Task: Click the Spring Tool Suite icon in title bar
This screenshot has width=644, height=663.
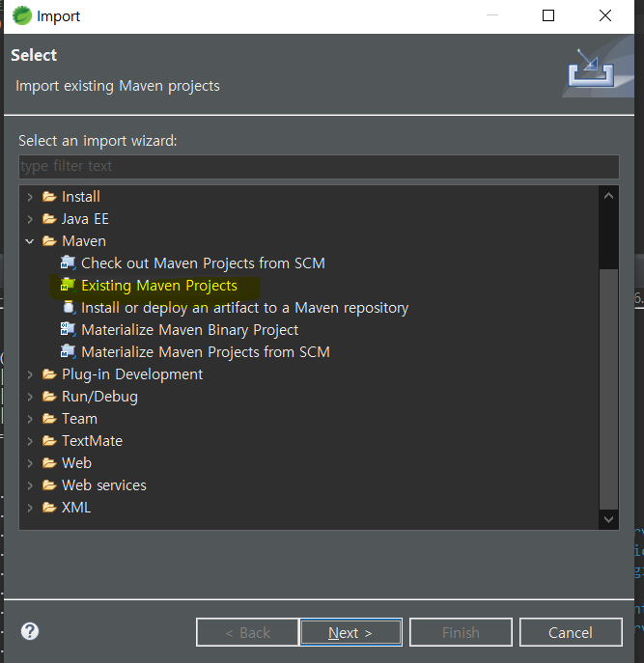Action: (x=22, y=15)
